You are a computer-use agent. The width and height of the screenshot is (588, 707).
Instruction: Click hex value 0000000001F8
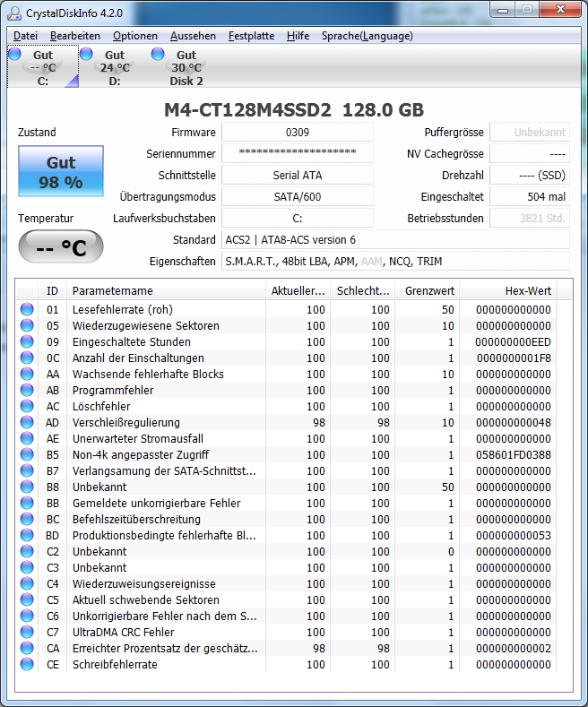pos(514,358)
